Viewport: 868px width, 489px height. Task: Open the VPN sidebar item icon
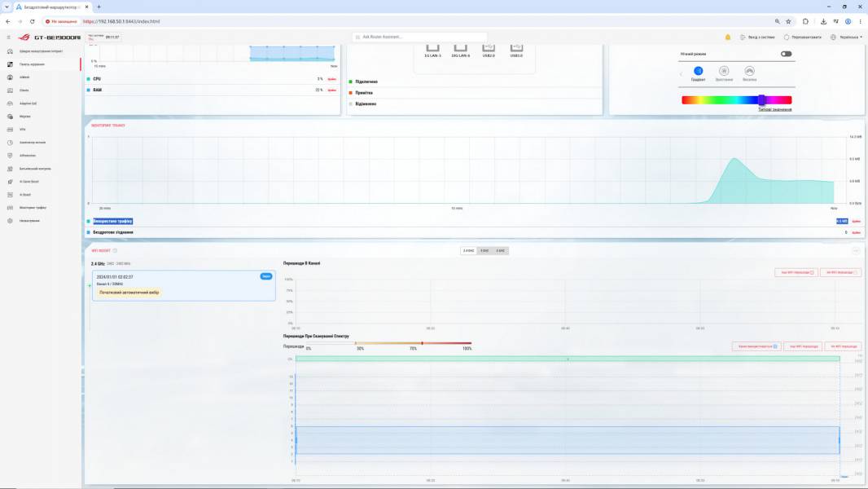click(10, 130)
